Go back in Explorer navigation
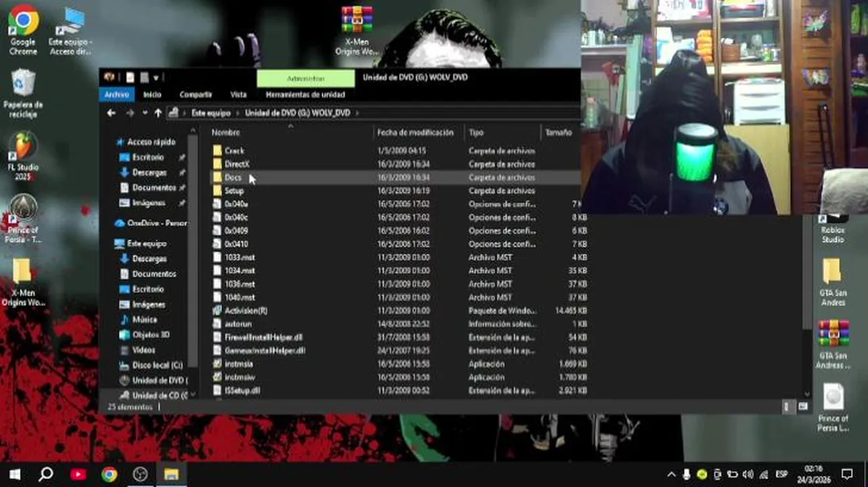This screenshot has width=868, height=487. pos(112,113)
